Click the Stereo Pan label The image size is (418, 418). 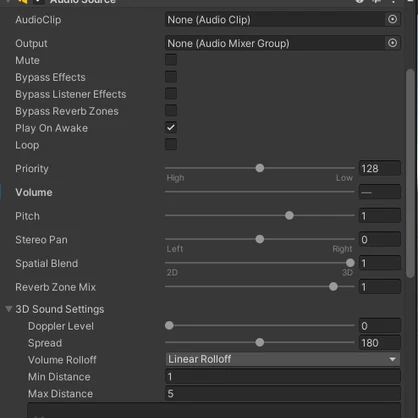coord(41,240)
